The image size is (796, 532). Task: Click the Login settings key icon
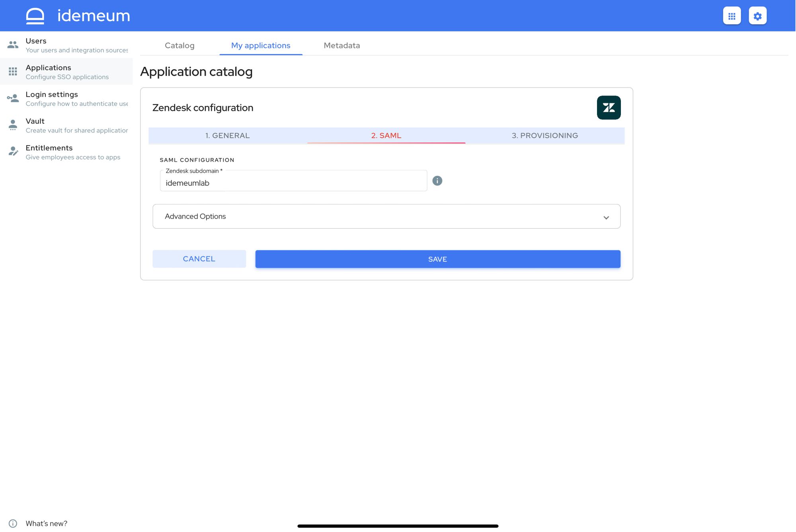(13, 98)
